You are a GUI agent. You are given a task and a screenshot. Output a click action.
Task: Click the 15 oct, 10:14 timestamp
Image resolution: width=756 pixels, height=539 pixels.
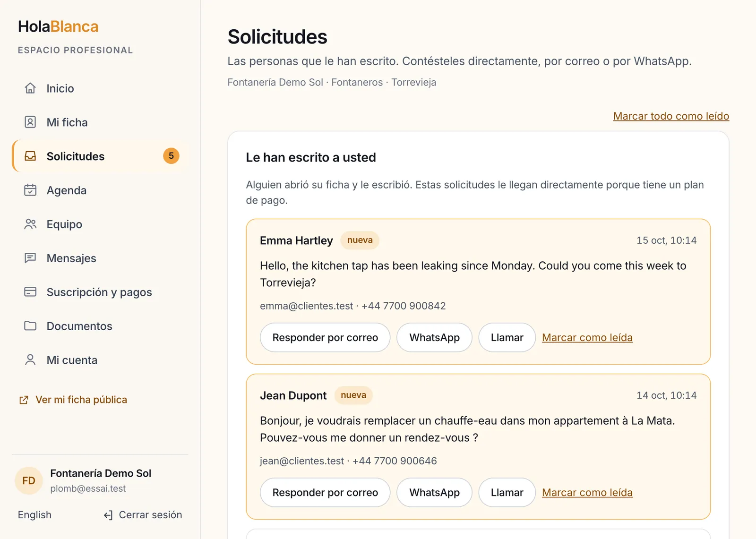pyautogui.click(x=666, y=240)
